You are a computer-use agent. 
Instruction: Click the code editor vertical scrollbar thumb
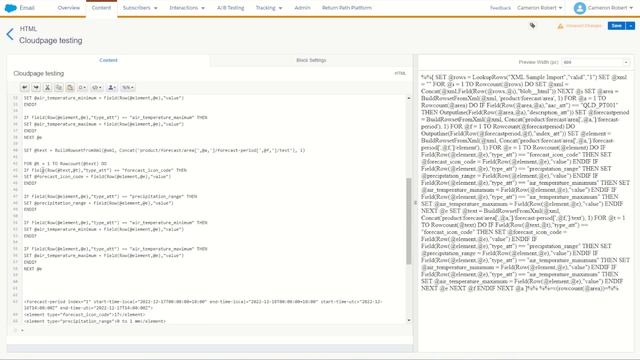(x=409, y=221)
